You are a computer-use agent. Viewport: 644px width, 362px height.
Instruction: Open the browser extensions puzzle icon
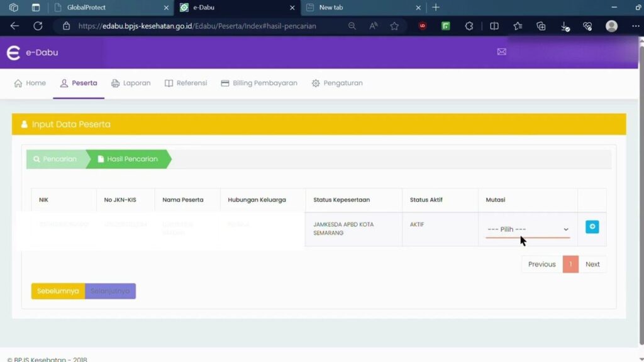coord(469,26)
